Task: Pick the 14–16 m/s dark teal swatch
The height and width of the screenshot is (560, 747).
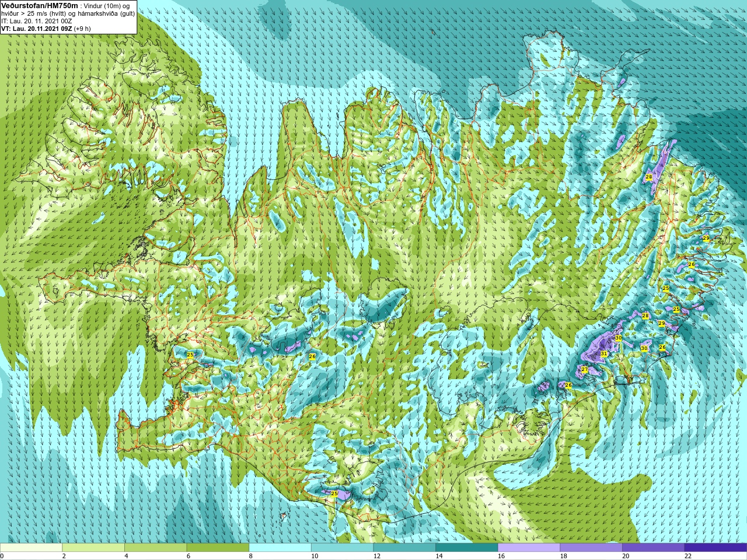Action: 467,547
